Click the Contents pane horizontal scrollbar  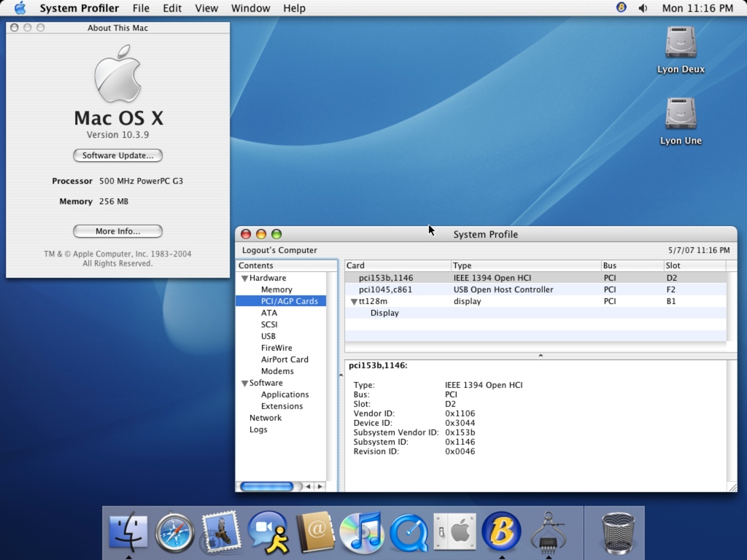pyautogui.click(x=267, y=486)
